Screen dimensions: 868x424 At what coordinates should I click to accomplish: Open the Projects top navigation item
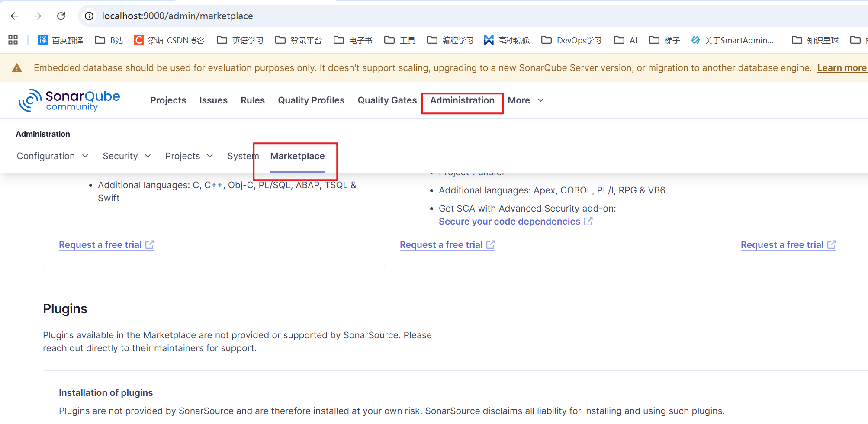[168, 100]
